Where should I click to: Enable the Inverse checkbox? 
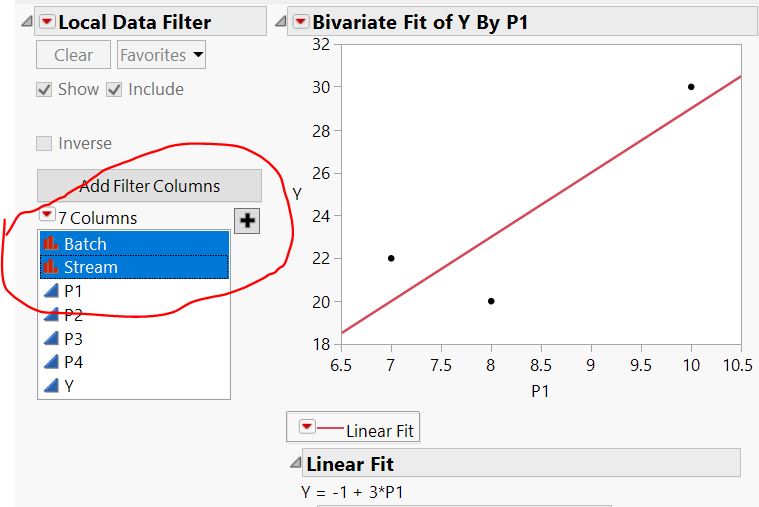(44, 143)
